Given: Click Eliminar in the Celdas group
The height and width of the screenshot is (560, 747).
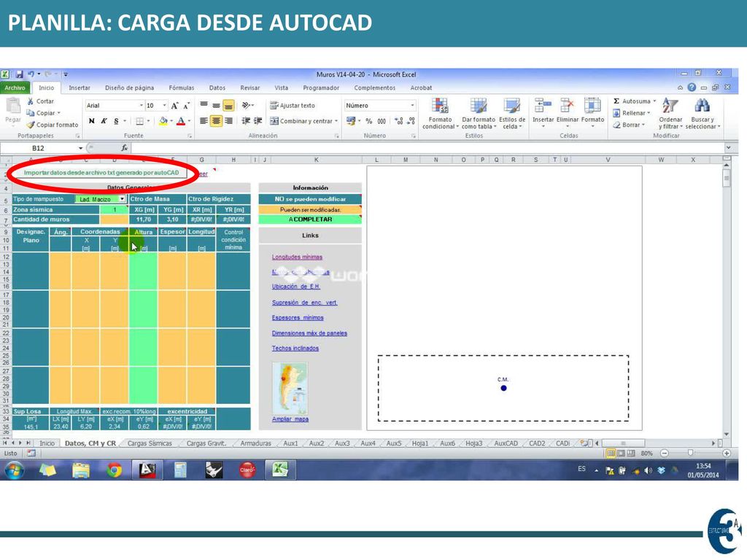Looking at the screenshot, I should pos(568,112).
